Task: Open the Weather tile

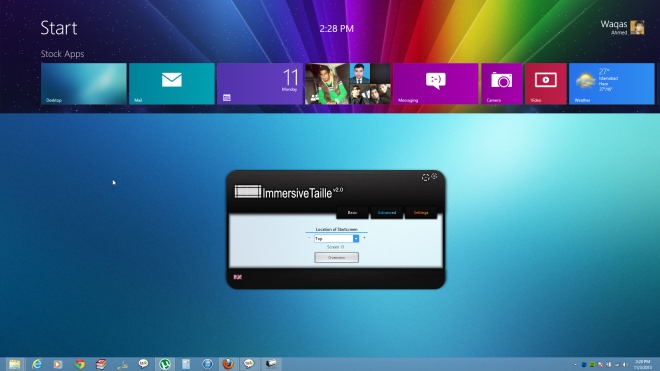Action: (x=612, y=84)
